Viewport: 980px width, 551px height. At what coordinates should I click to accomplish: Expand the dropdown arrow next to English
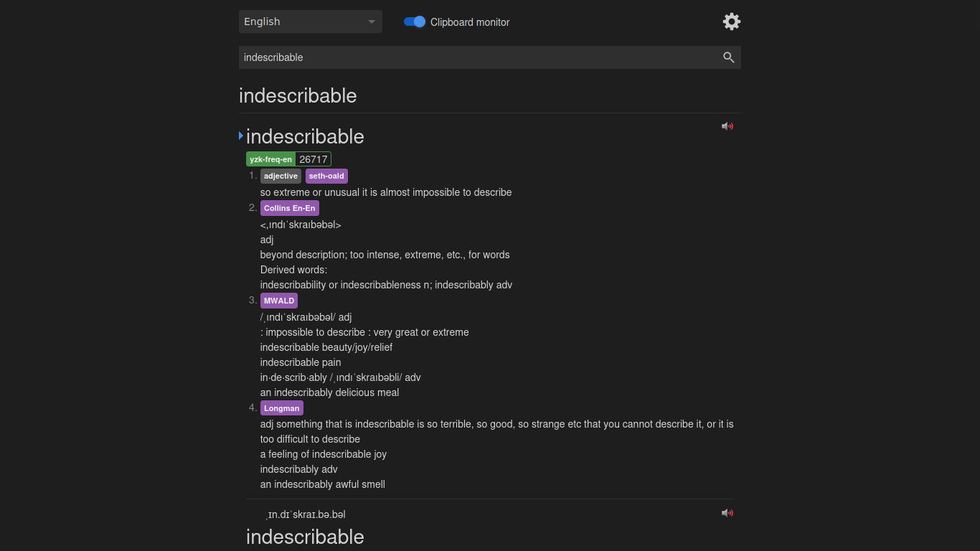pyautogui.click(x=372, y=22)
